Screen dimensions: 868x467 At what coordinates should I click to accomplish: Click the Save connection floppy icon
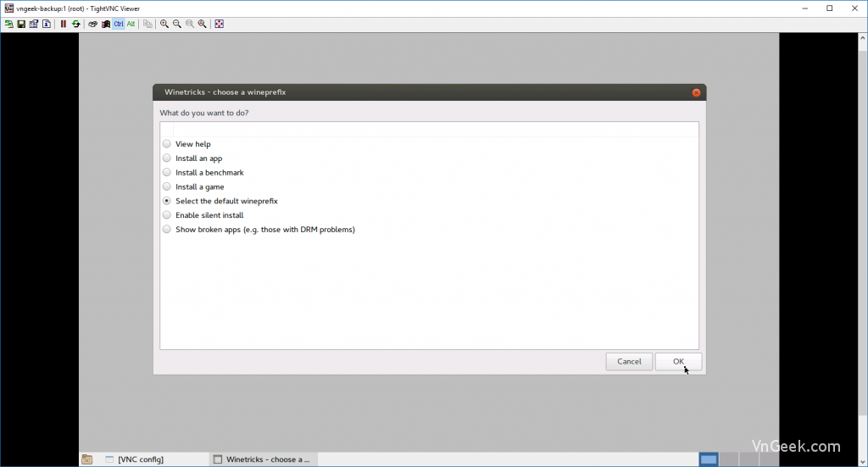(21, 24)
